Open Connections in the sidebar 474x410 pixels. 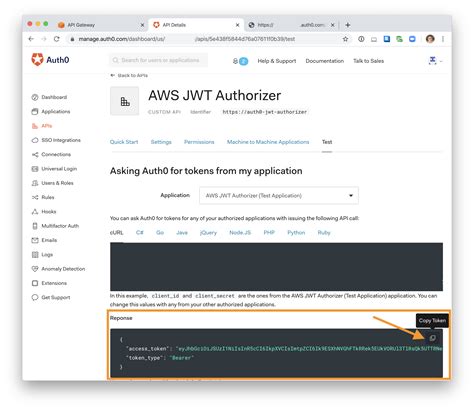coord(51,155)
